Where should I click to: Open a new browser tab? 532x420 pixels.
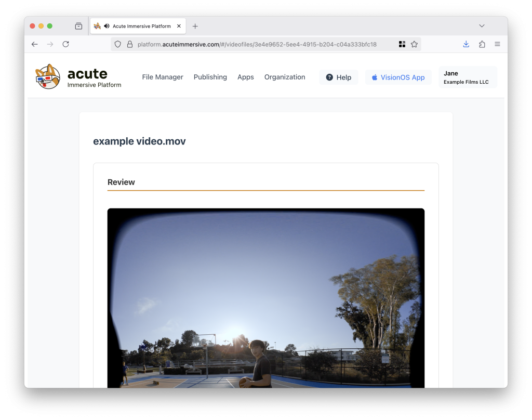pos(195,26)
